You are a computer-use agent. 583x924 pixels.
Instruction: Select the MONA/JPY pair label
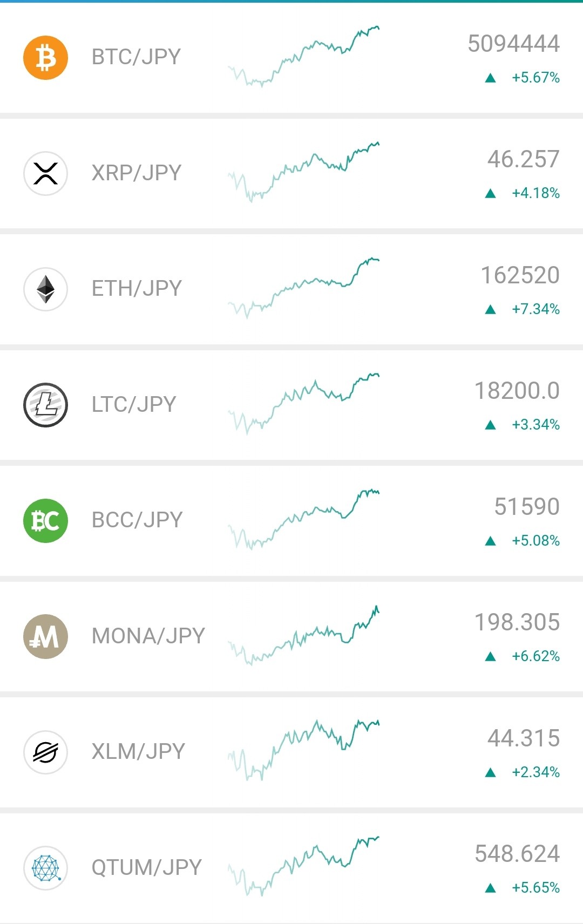pyautogui.click(x=148, y=636)
